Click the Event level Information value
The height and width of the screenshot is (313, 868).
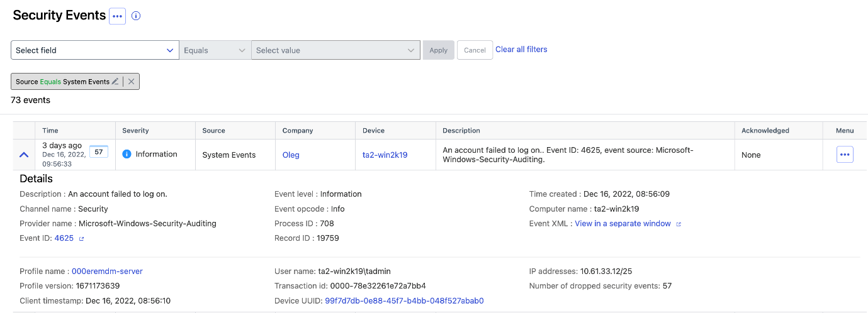pyautogui.click(x=341, y=194)
